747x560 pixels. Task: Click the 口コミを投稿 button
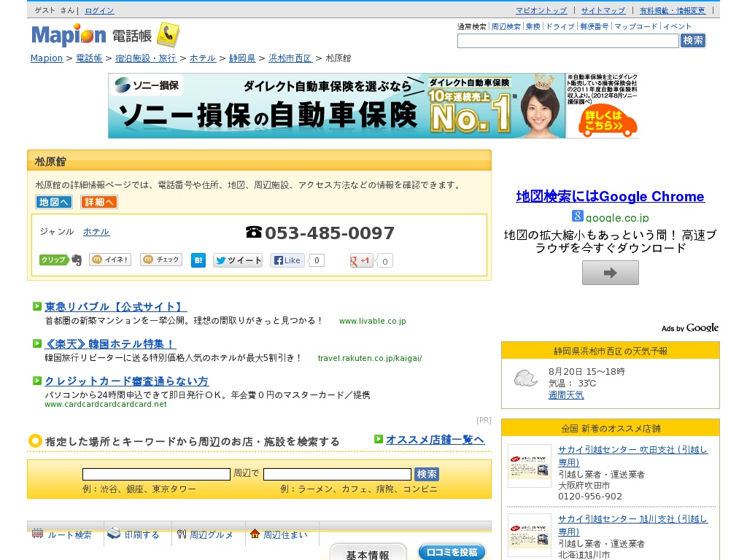coord(452,552)
